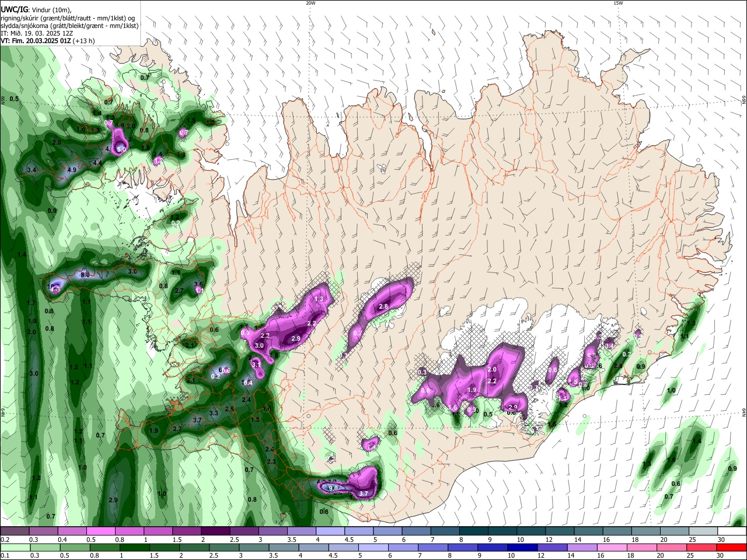Click the 'rigning/skúrir' legend description line
747x560 pixels.
[68, 17]
